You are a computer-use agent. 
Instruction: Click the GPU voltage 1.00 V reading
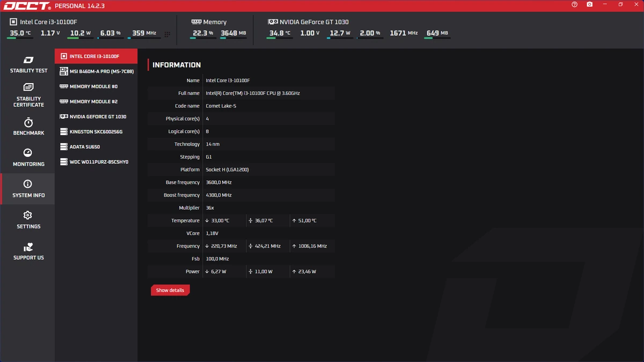pyautogui.click(x=310, y=33)
